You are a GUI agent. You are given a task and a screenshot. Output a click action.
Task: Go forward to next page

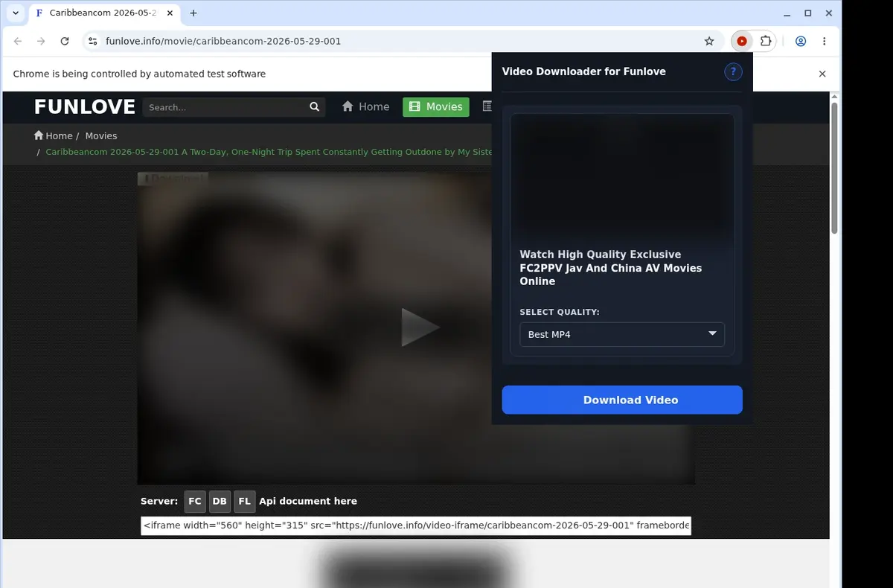(41, 42)
